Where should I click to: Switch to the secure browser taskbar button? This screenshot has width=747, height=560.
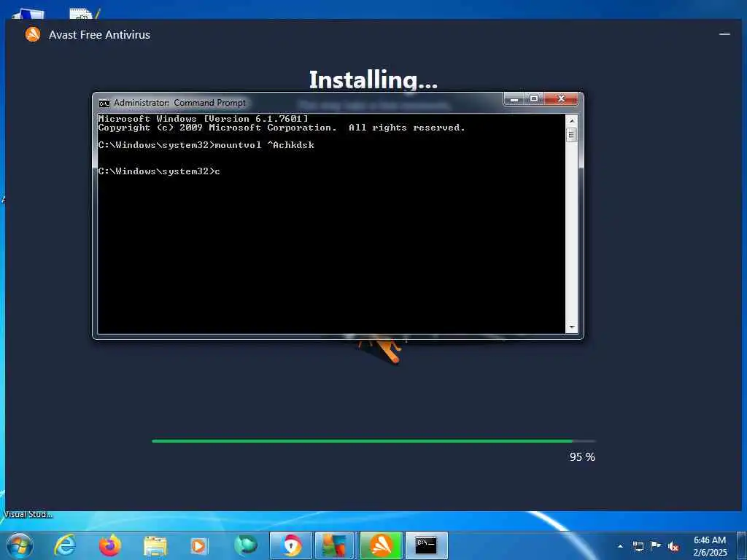(290, 545)
